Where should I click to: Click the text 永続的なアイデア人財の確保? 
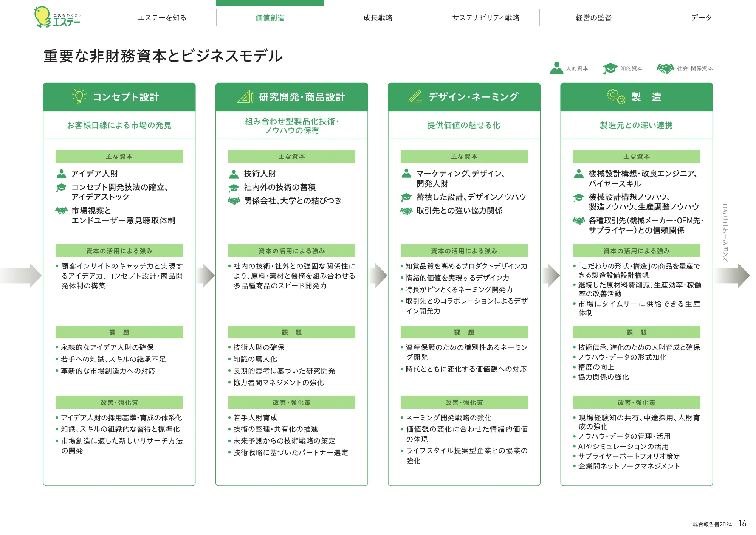click(107, 347)
